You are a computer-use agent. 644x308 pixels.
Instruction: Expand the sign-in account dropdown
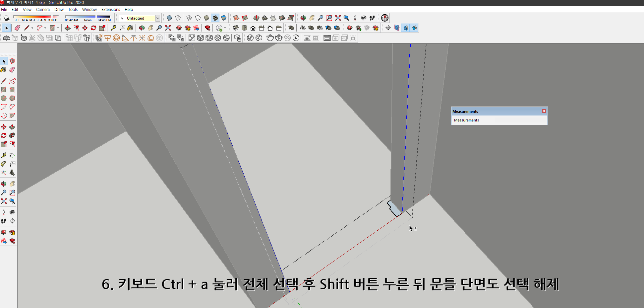pyautogui.click(x=225, y=28)
